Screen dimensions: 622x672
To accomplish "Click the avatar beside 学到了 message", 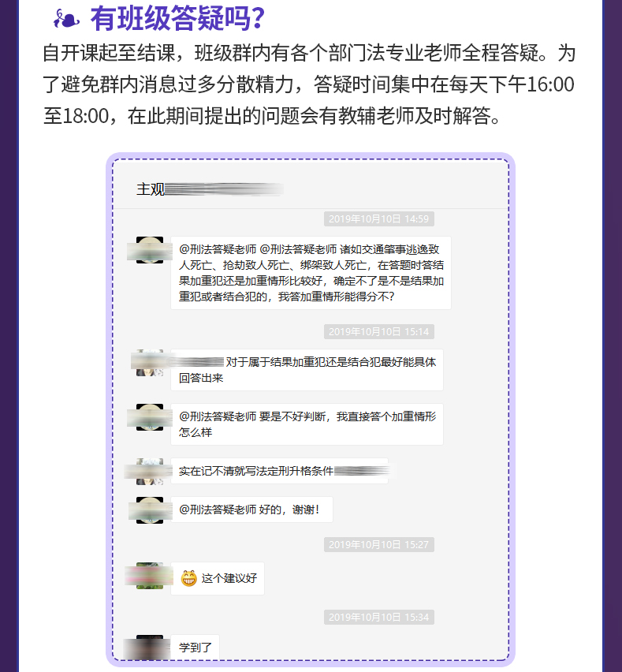I will click(150, 648).
